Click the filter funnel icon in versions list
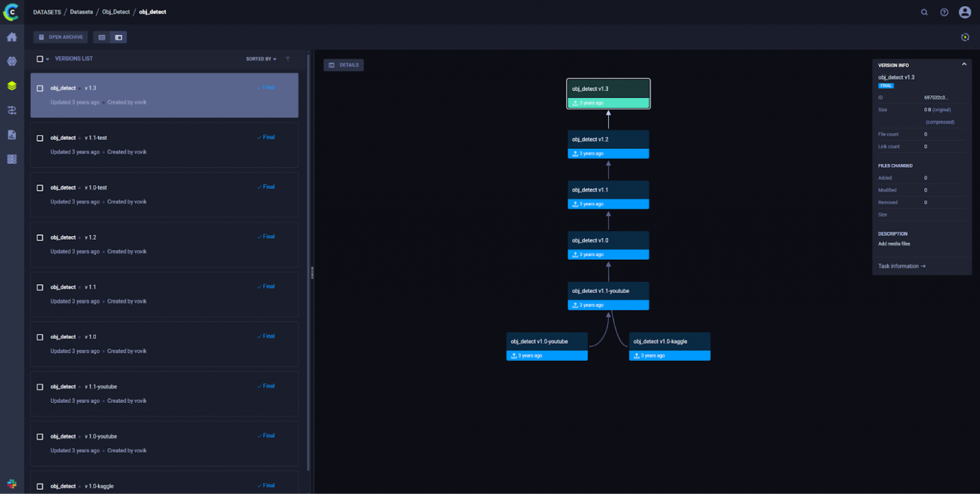The width and height of the screenshot is (980, 494). coord(288,59)
